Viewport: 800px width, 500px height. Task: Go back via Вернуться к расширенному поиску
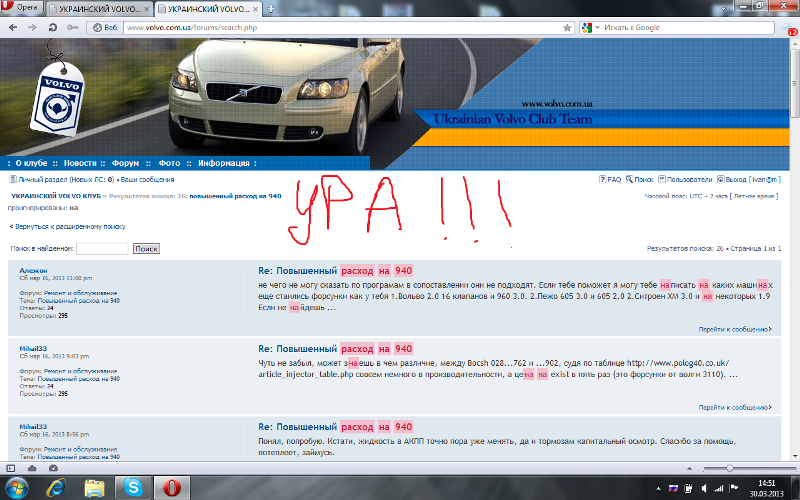pyautogui.click(x=67, y=227)
